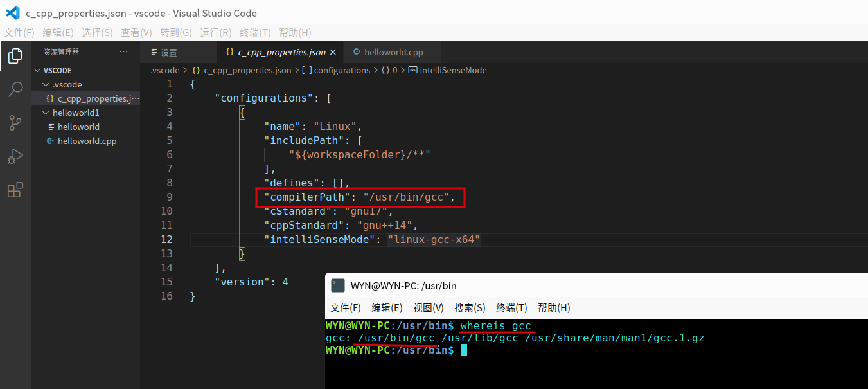Open the Search view
Image resolution: width=868 pixels, height=389 pixels.
[x=15, y=89]
